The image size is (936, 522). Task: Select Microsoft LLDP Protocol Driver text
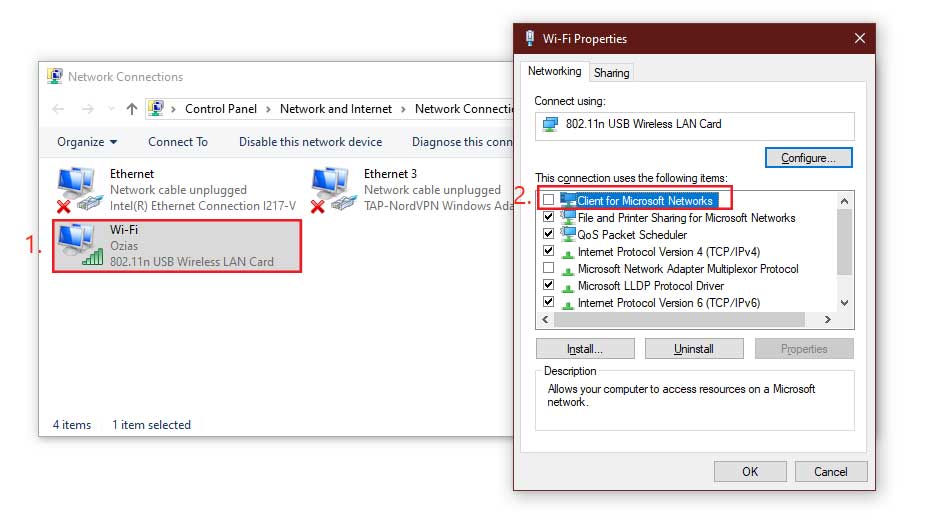(x=651, y=286)
